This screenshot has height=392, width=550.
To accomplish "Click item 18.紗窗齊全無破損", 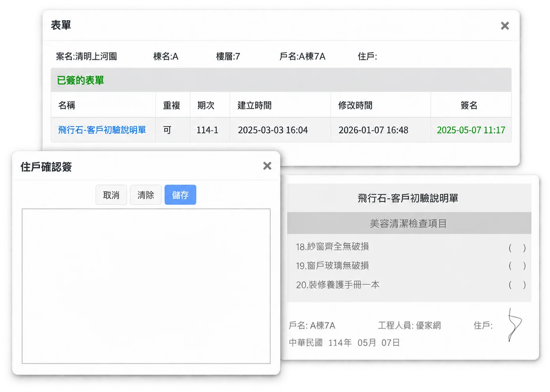I will [333, 247].
